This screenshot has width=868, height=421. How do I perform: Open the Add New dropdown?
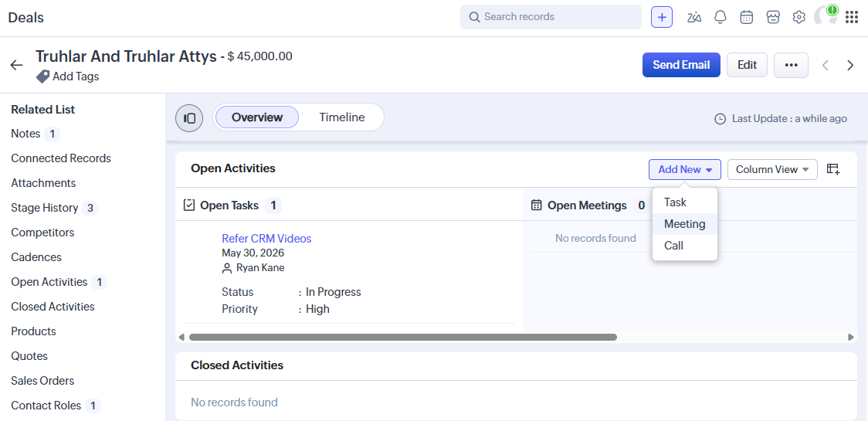point(685,169)
